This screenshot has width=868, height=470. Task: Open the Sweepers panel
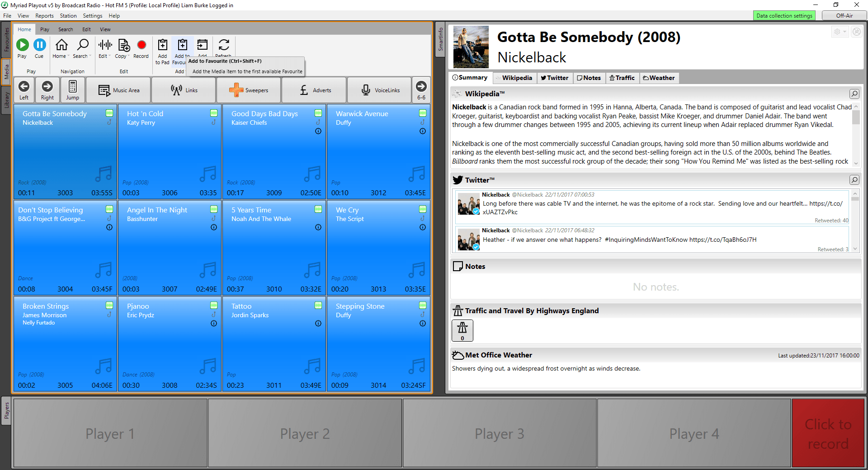click(248, 89)
